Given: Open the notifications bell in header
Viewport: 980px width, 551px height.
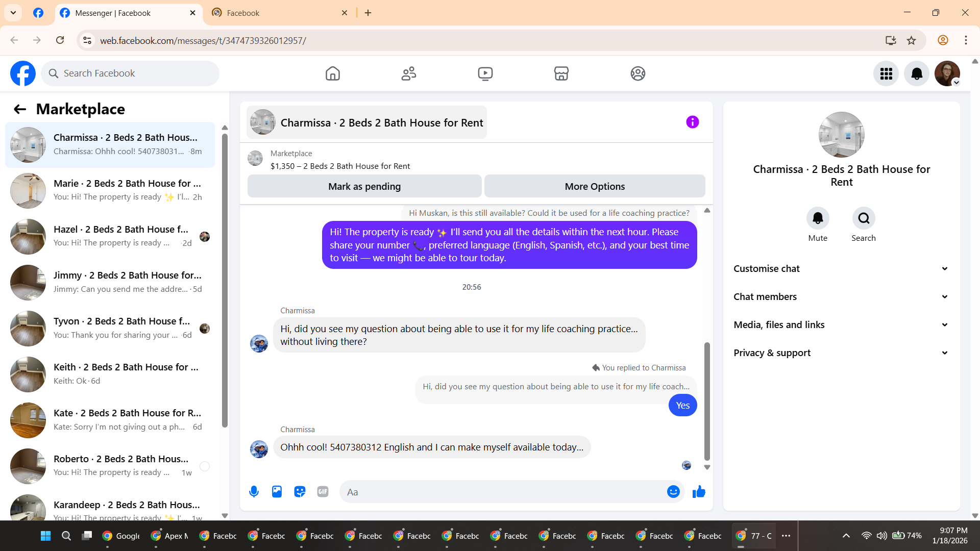Looking at the screenshot, I should [916, 73].
